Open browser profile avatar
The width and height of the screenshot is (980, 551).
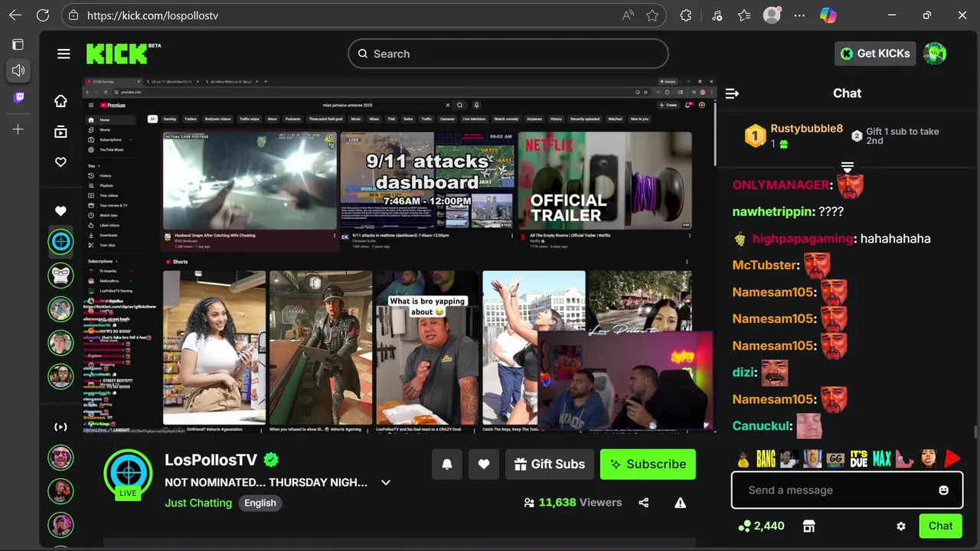click(772, 15)
